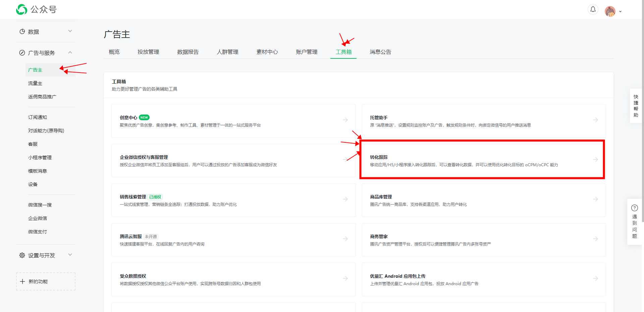Click the plus icon for 新的功能
This screenshot has width=644, height=312.
(22, 281)
